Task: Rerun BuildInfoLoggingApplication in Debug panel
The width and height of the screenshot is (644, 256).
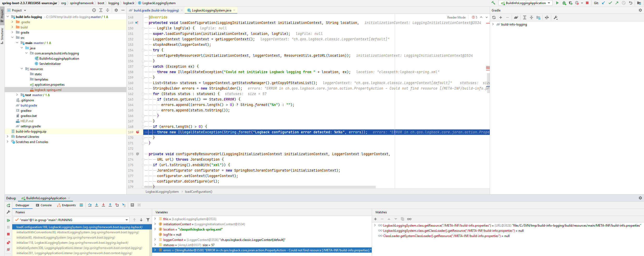Action: click(8, 205)
